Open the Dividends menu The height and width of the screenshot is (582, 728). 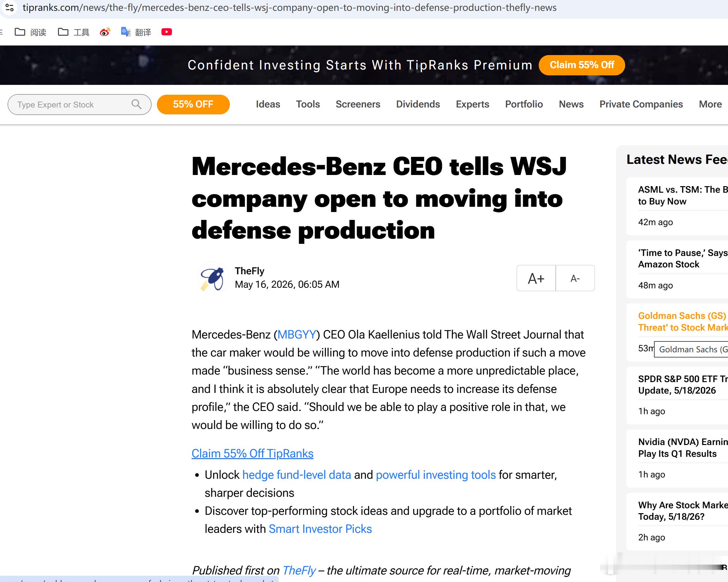[418, 104]
